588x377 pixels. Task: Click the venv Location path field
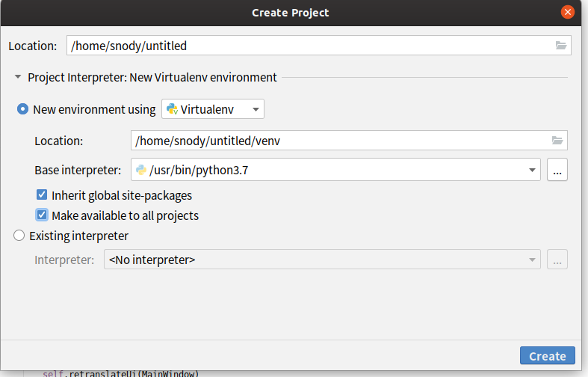tap(336, 141)
